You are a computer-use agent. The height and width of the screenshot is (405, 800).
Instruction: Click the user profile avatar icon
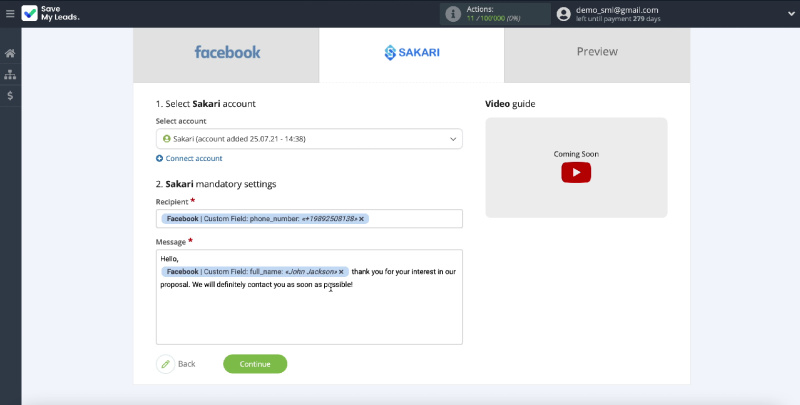[564, 14]
